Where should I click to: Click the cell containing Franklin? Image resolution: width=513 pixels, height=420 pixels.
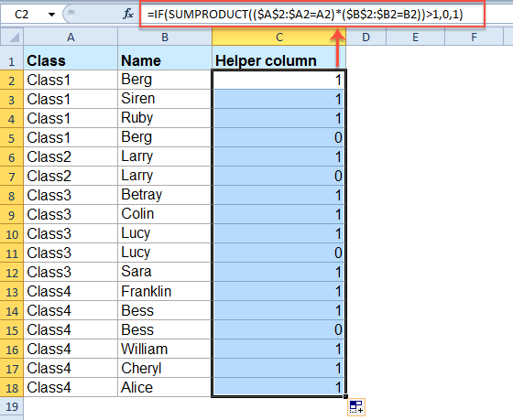point(165,291)
